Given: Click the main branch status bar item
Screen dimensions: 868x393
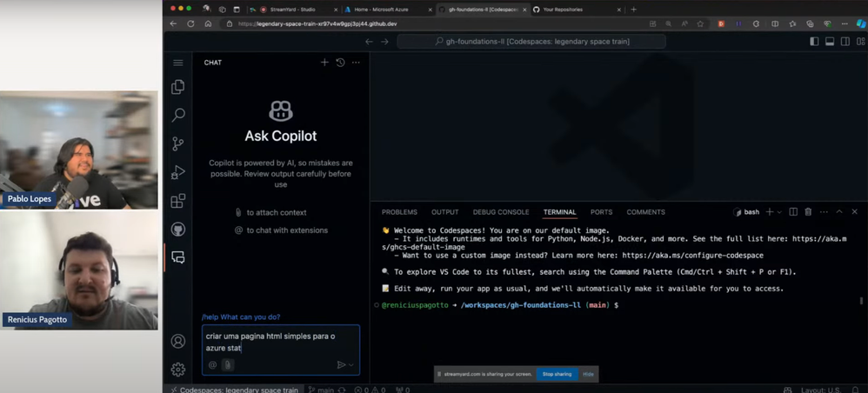Looking at the screenshot, I should coord(321,390).
